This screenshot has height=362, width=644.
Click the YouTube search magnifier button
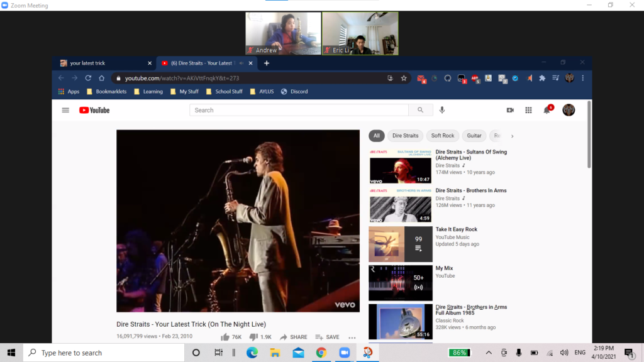(420, 110)
